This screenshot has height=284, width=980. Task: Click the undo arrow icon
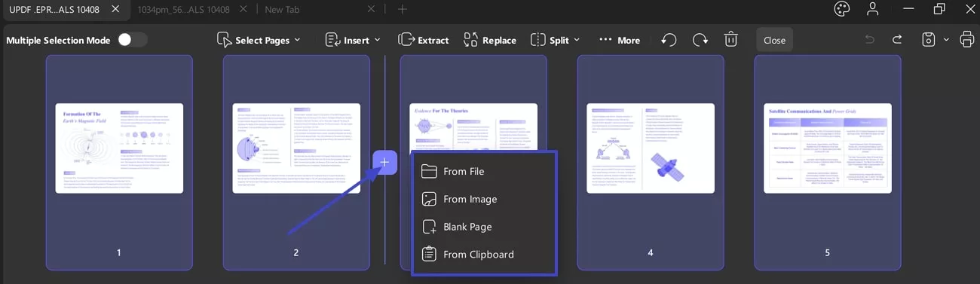pos(870,40)
